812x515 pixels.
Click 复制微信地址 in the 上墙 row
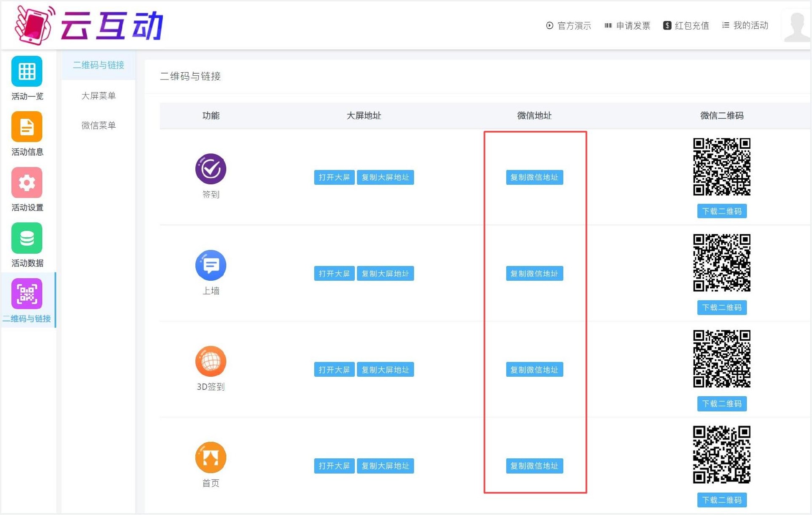click(535, 274)
